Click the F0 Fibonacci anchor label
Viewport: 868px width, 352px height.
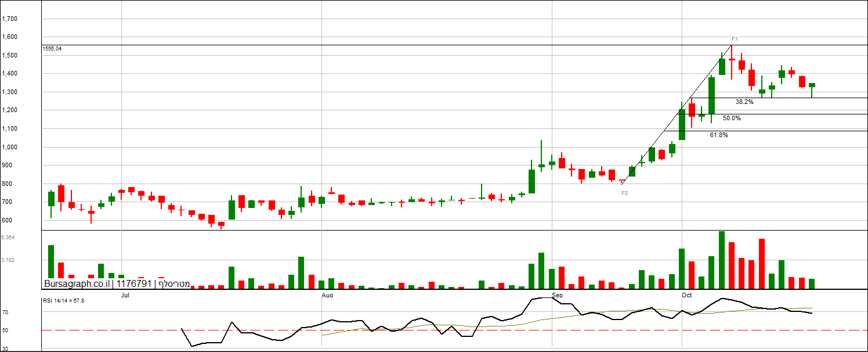[624, 193]
